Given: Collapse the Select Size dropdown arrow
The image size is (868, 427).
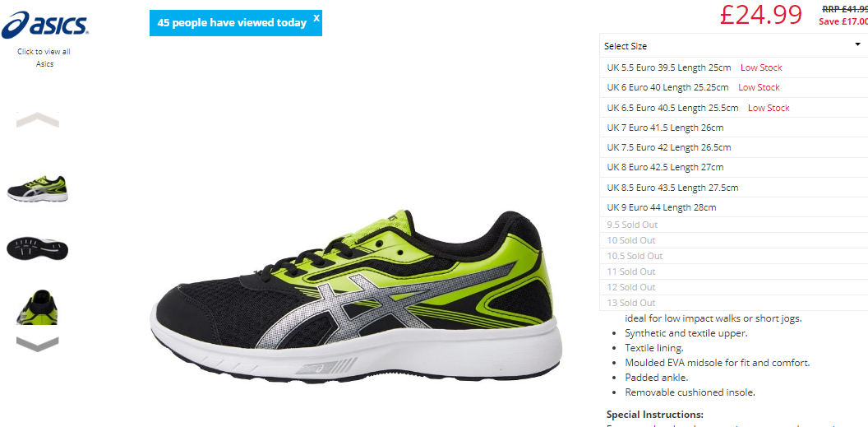Looking at the screenshot, I should tap(857, 45).
